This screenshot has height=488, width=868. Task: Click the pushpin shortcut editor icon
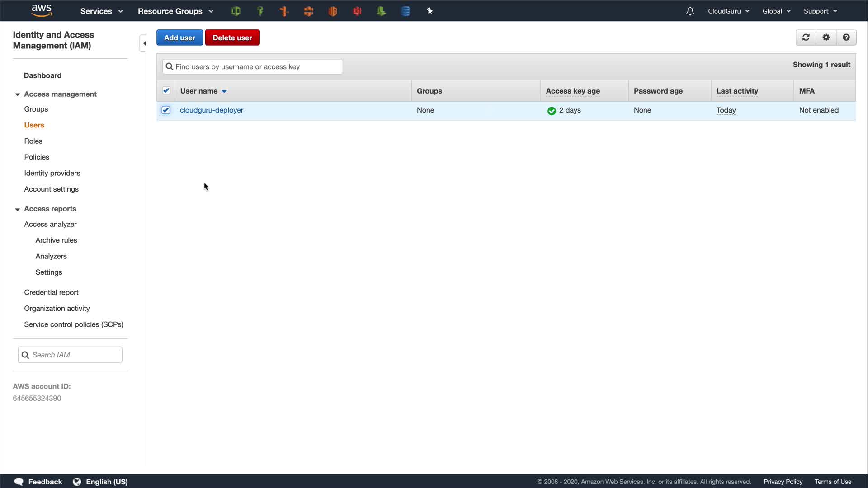point(429,11)
